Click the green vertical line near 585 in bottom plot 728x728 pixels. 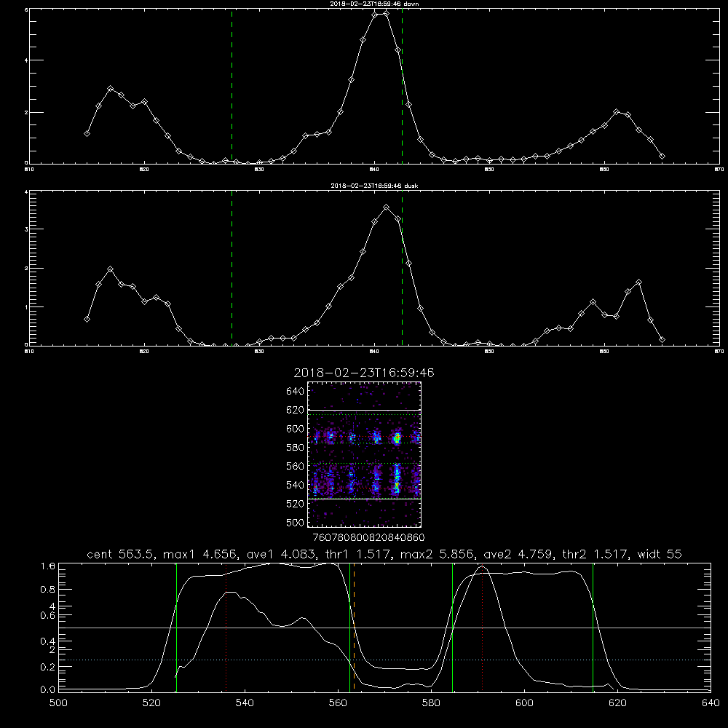pos(452,627)
